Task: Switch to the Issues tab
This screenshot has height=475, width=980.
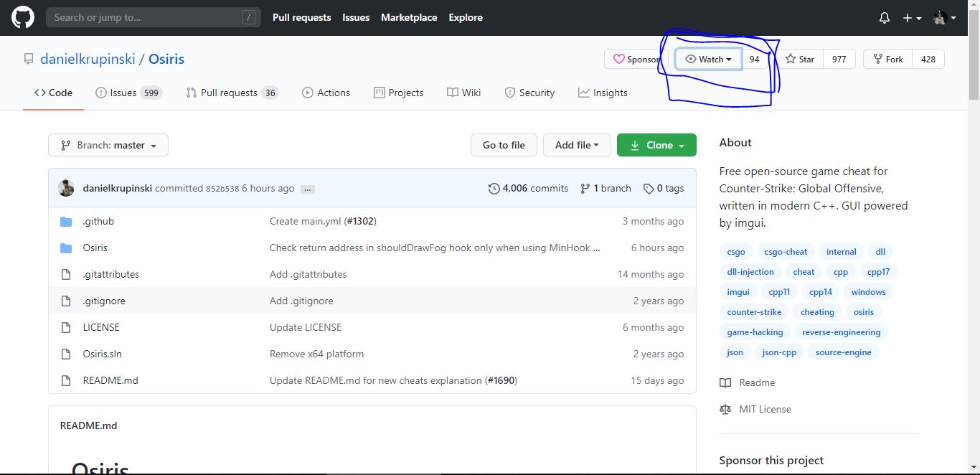Action: 129,93
